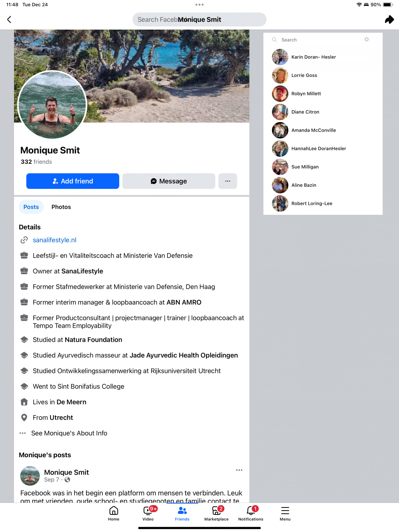The width and height of the screenshot is (399, 532).
Task: Open the sanalifestyle.nl link
Action: click(x=55, y=240)
